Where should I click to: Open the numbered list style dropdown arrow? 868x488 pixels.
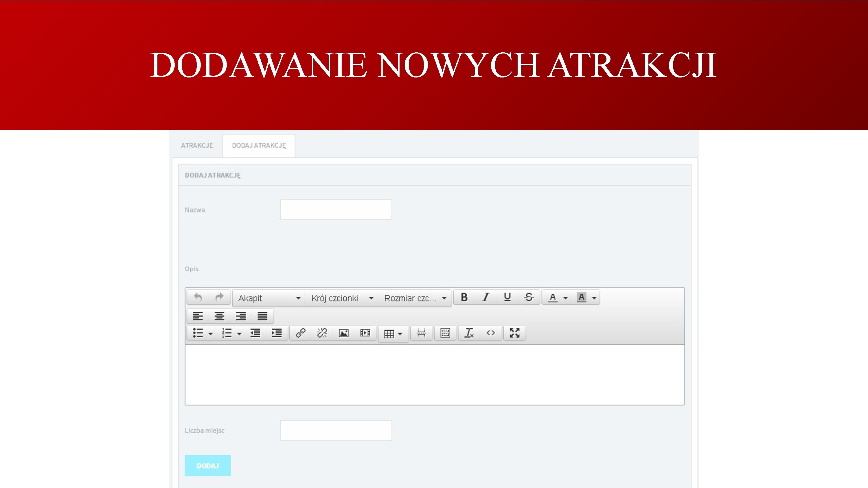239,334
